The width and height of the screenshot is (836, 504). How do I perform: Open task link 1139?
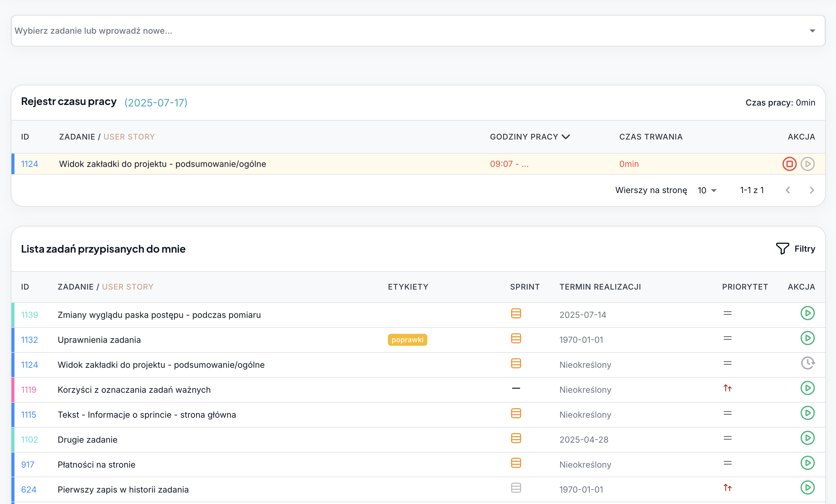point(29,315)
